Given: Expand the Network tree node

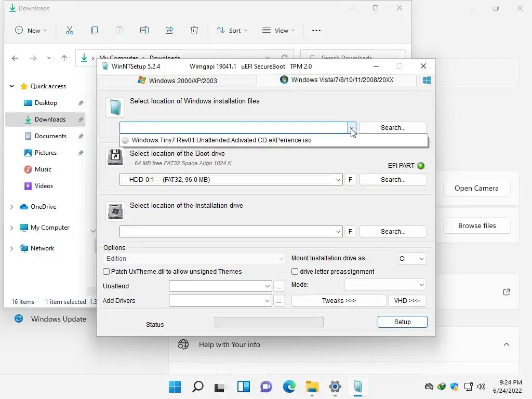Looking at the screenshot, I should (x=11, y=248).
